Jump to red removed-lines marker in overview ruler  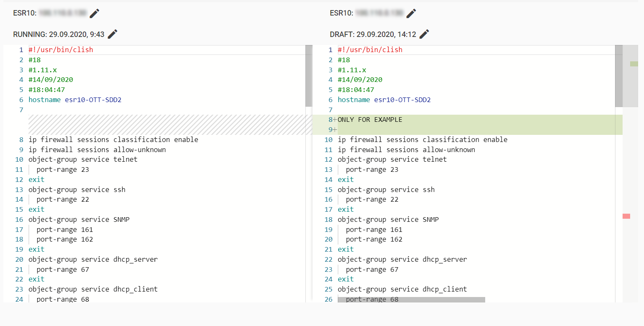click(x=626, y=216)
